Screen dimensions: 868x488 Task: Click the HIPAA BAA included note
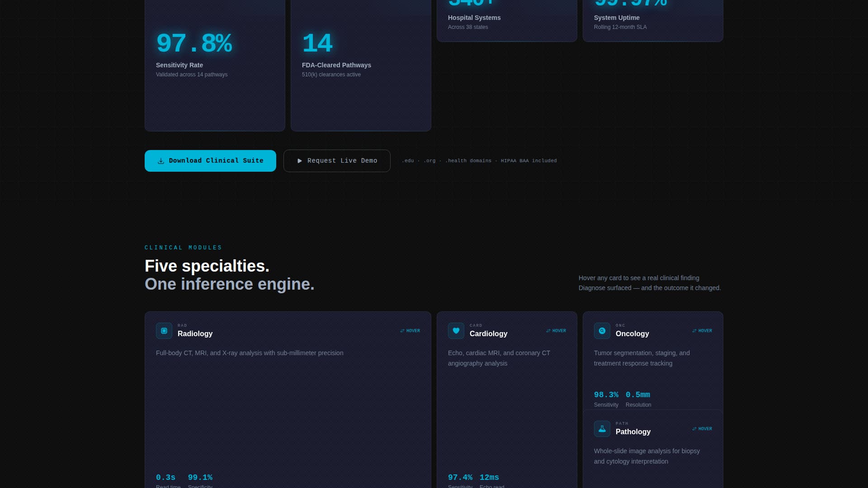pyautogui.click(x=529, y=161)
